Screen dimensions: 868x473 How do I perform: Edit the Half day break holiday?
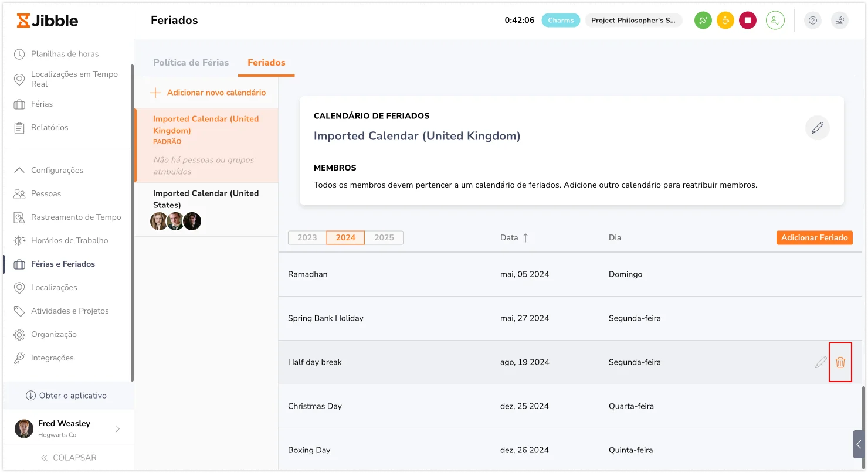pyautogui.click(x=820, y=362)
